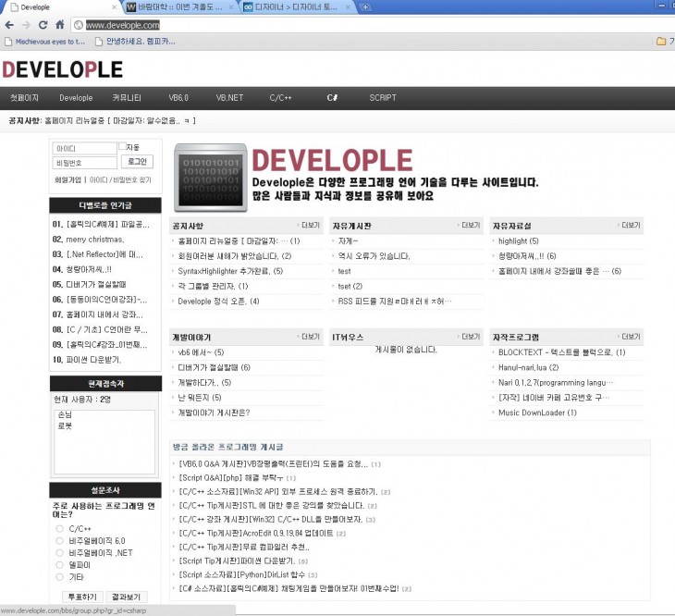The height and width of the screenshot is (616, 675).
Task: Click the browser forward arrow
Action: pos(26,25)
